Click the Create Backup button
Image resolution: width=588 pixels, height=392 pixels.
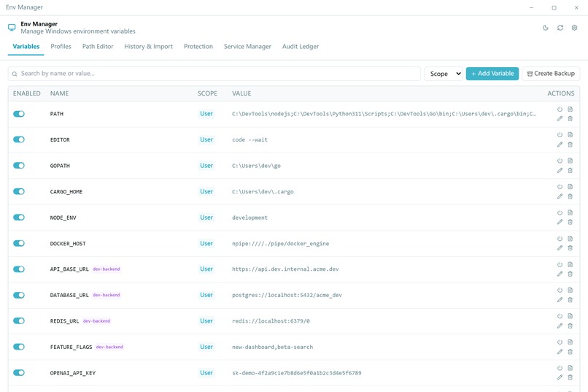tap(551, 74)
